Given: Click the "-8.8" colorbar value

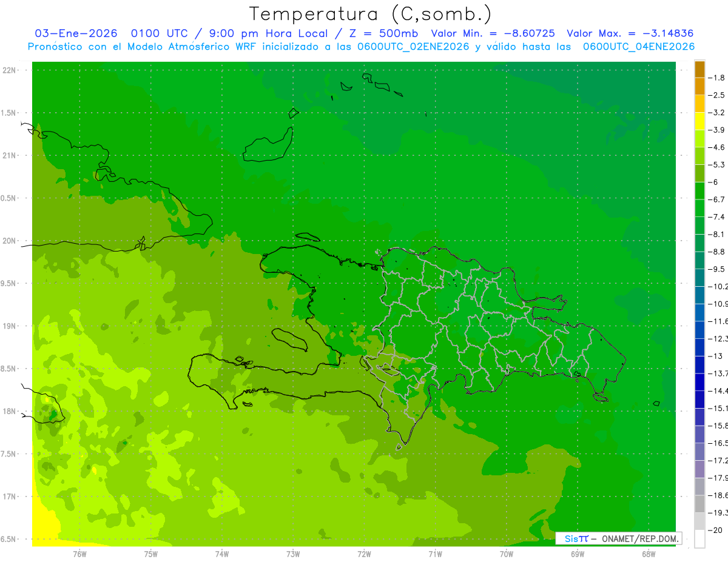Looking at the screenshot, I should click(x=717, y=252).
